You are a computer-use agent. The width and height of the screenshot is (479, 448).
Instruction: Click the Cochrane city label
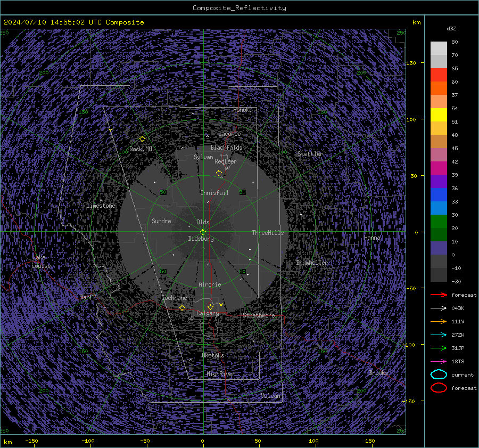174,298
